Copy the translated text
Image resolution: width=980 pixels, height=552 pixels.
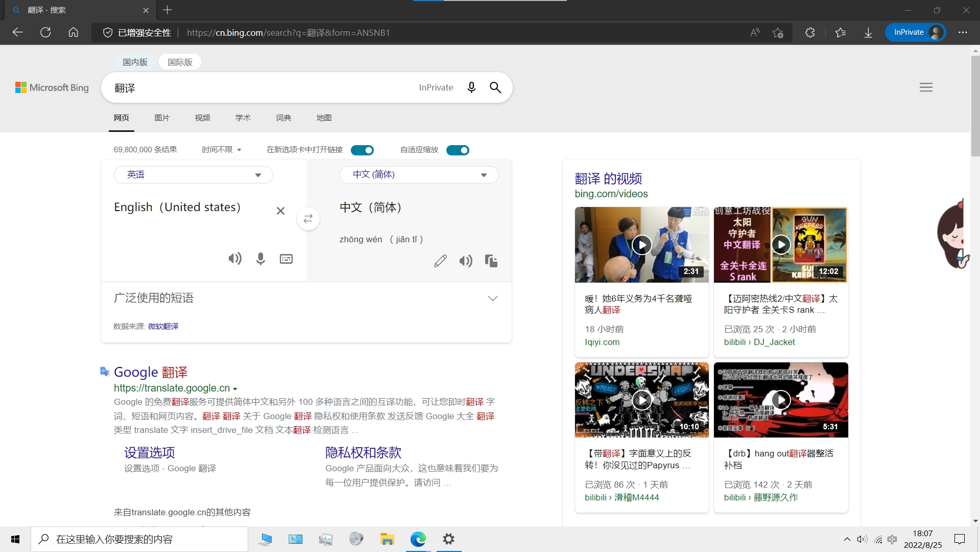coord(491,261)
